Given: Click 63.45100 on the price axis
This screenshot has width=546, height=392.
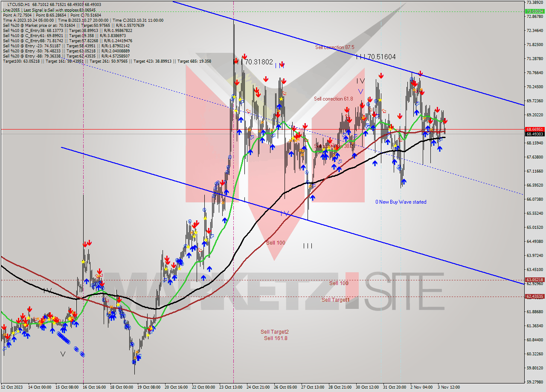Looking at the screenshot, I should pyautogui.click(x=534, y=270).
